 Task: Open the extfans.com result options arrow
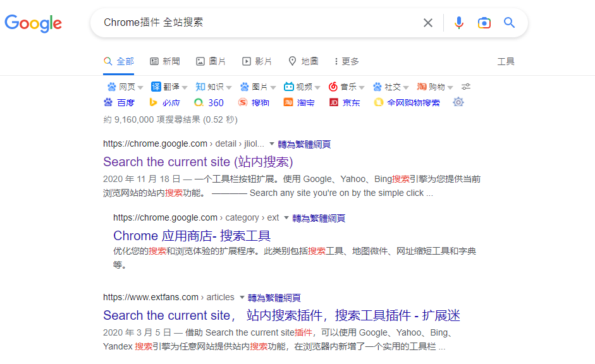tap(242, 297)
